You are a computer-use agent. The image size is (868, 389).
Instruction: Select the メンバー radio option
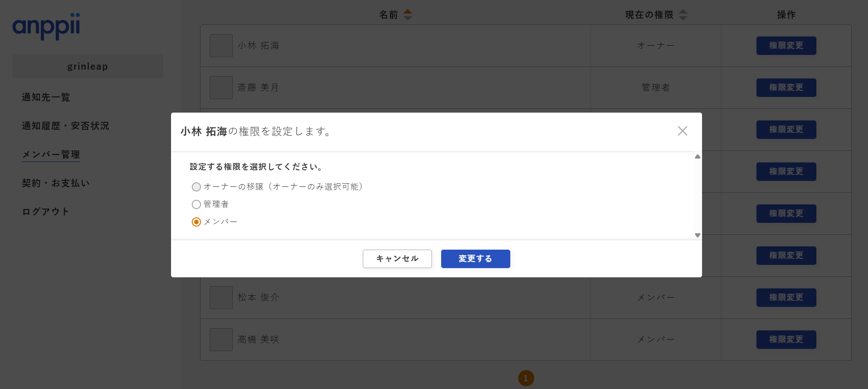click(x=196, y=222)
